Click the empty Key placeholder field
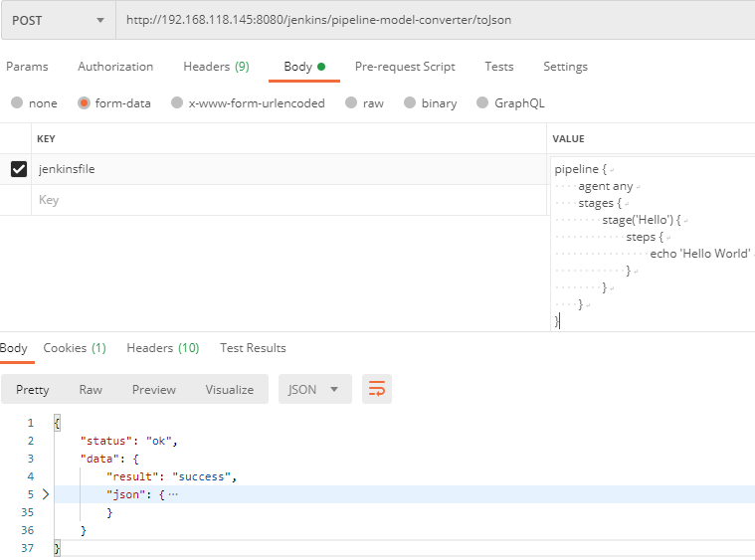 pyautogui.click(x=288, y=200)
